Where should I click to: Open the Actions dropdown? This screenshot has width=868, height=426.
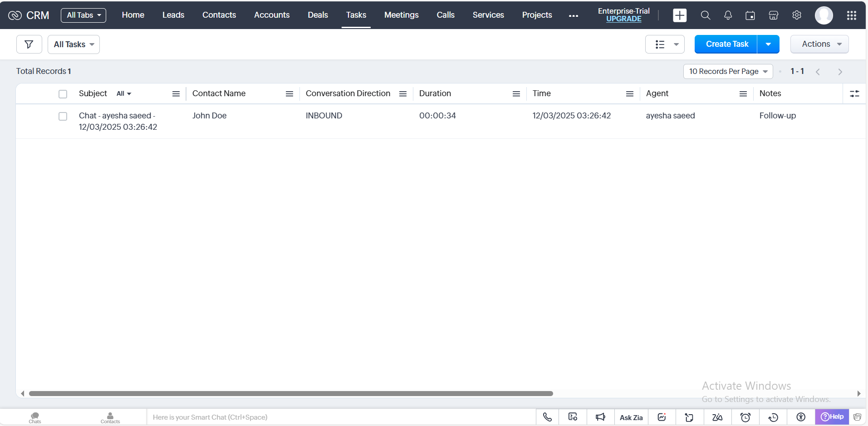point(819,44)
